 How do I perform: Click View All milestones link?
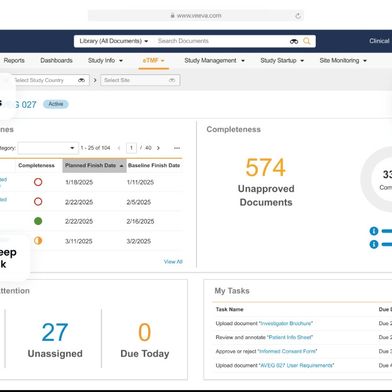(x=173, y=262)
